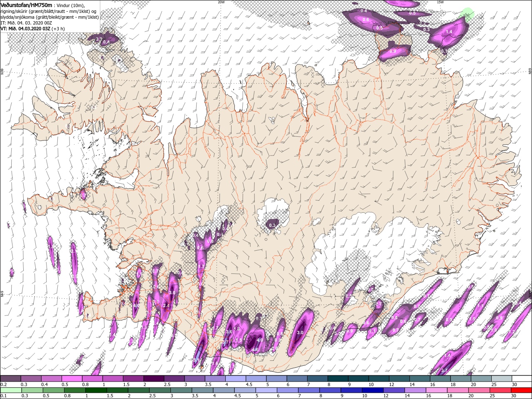Select rain legend swatch between 25 and 30
Viewport: 532px width, 399px height.
500,390
